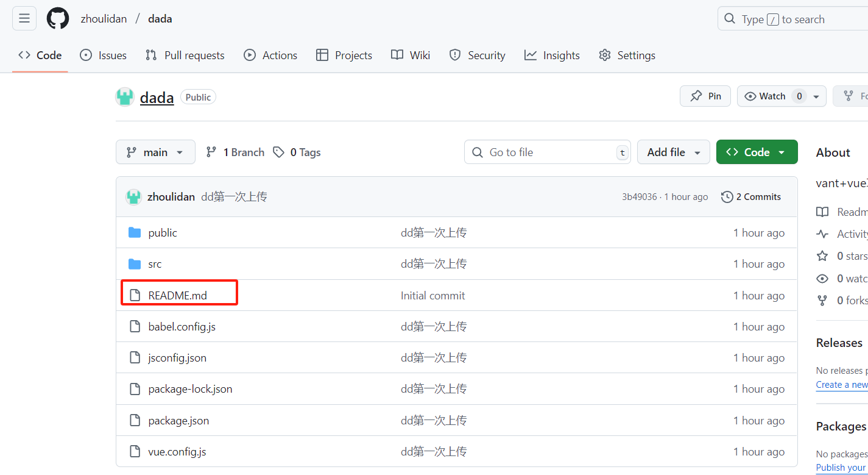This screenshot has height=475, width=868.
Task: Open the 0 stars link in About
Action: pyautogui.click(x=842, y=256)
